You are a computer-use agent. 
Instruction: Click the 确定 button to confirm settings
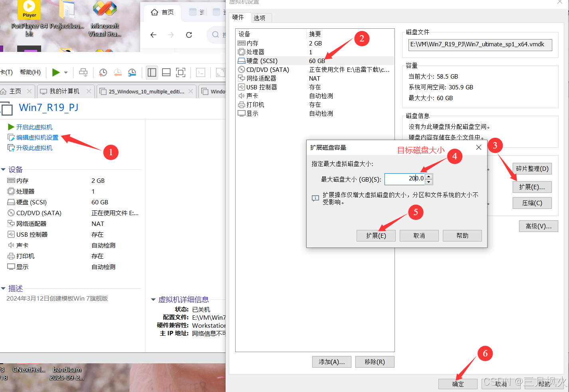pyautogui.click(x=458, y=384)
